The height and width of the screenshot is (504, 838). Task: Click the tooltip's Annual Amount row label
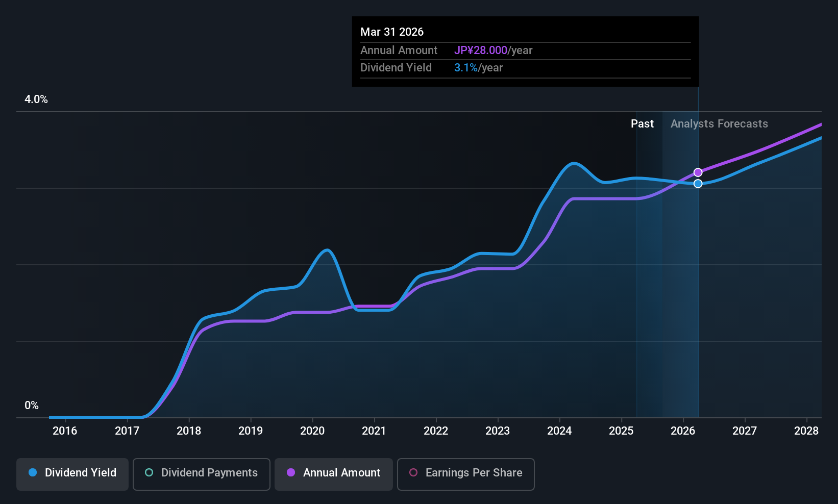(x=399, y=51)
